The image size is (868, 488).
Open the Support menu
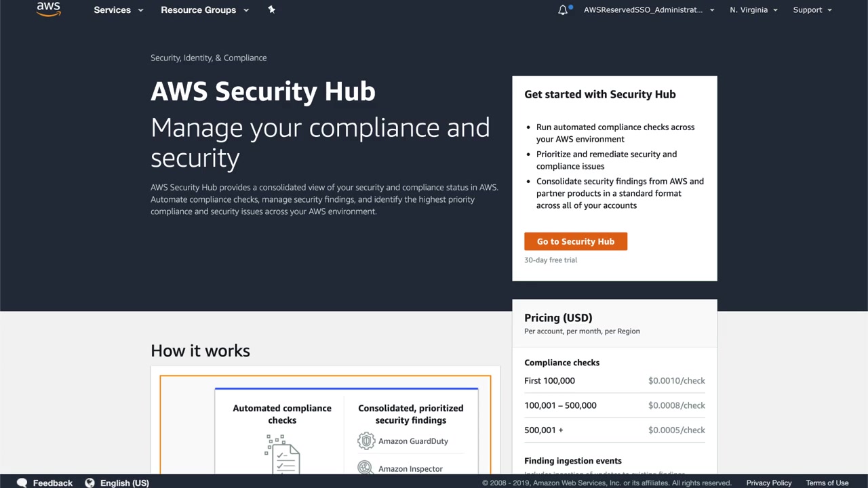[812, 10]
